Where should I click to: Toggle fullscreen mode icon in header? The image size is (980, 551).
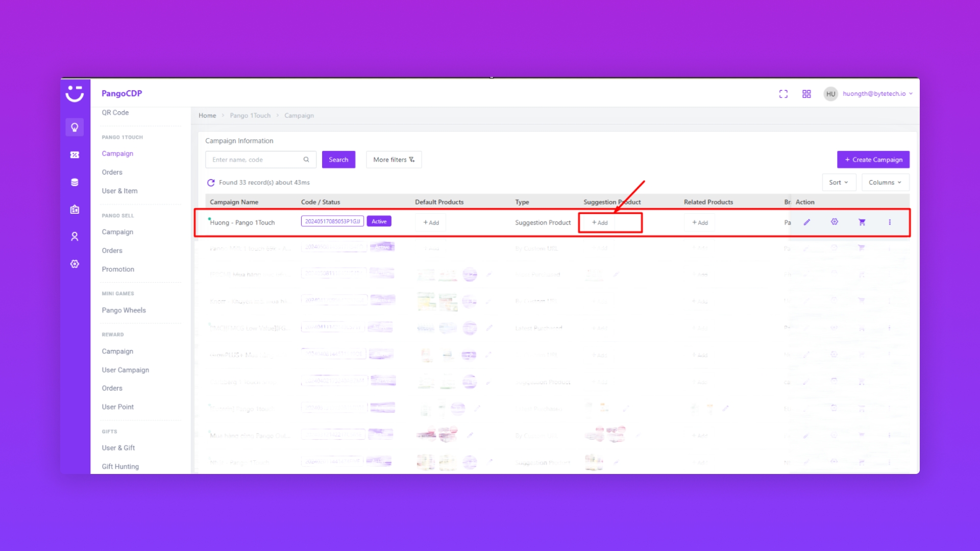783,94
